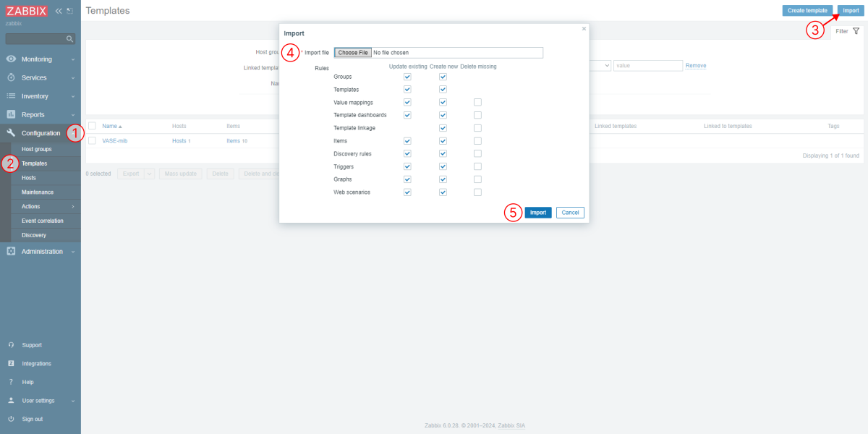The height and width of the screenshot is (434, 868).
Task: Uncheck Update existing for Groups
Action: point(407,77)
